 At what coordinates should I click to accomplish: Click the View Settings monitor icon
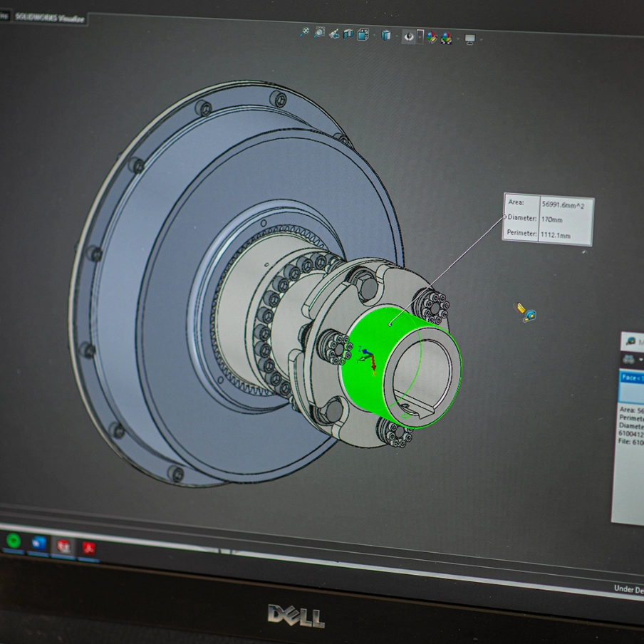click(470, 39)
